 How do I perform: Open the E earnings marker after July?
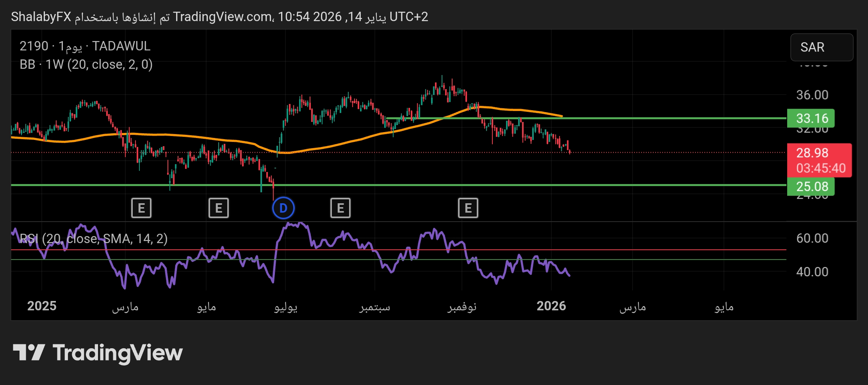(340, 208)
